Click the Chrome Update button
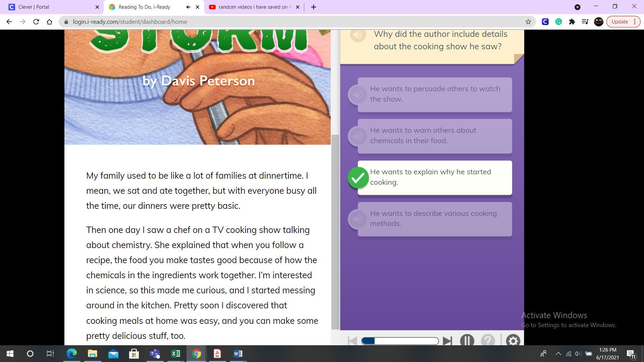Screen dimensions: 644x362 [620, 22]
